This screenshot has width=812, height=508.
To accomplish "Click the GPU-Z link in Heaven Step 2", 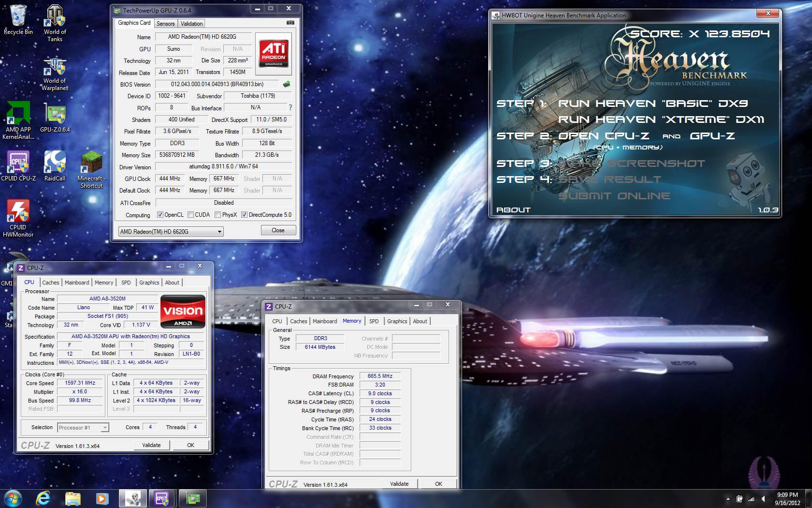I will (x=712, y=136).
